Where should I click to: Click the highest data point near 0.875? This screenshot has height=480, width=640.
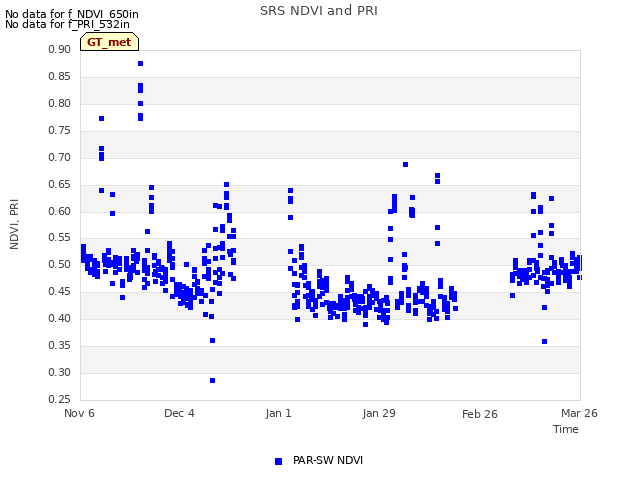(140, 64)
